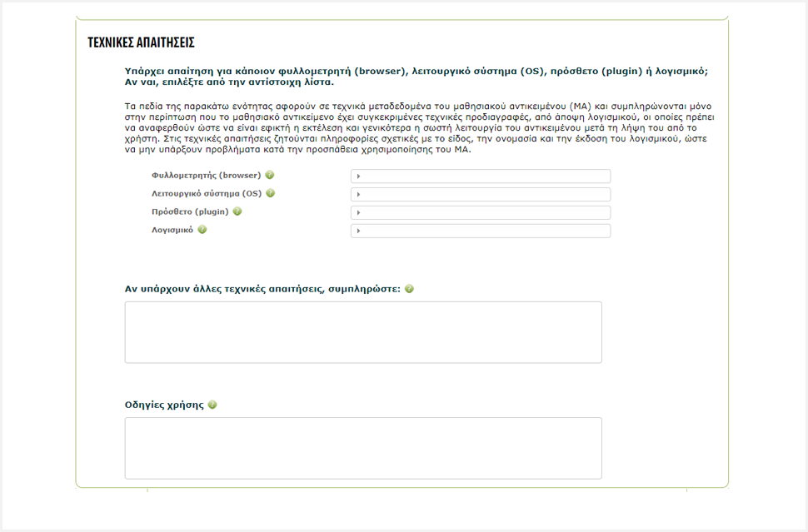This screenshot has width=808, height=532.
Task: Open the Φυλλομετρητής (browser) dropdown list
Action: pos(480,177)
